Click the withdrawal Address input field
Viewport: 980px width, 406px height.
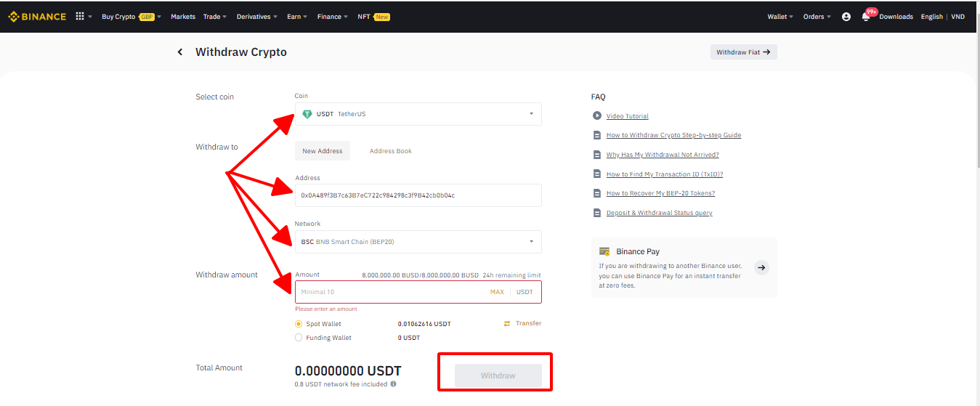point(418,195)
